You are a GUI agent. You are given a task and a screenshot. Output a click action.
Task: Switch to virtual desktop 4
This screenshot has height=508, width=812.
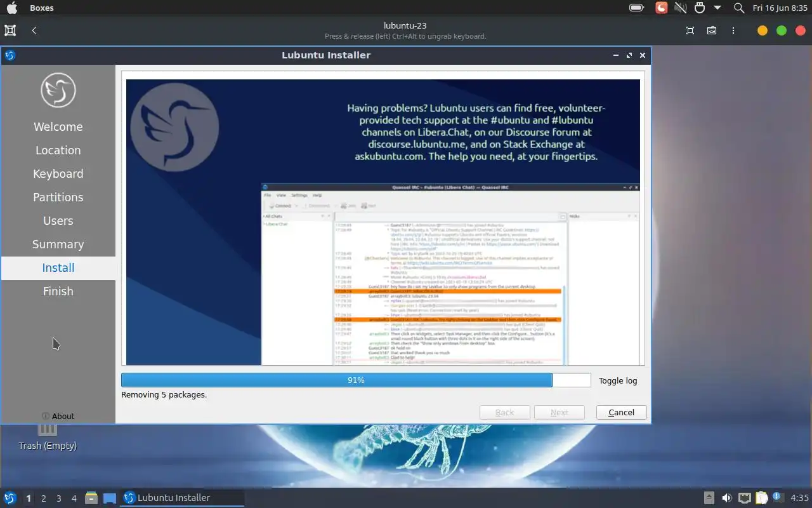tap(74, 498)
